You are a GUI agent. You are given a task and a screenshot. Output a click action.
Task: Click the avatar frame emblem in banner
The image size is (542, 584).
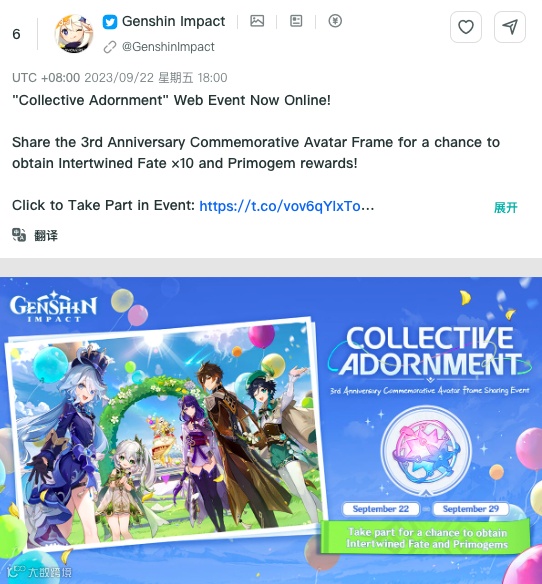(426, 451)
